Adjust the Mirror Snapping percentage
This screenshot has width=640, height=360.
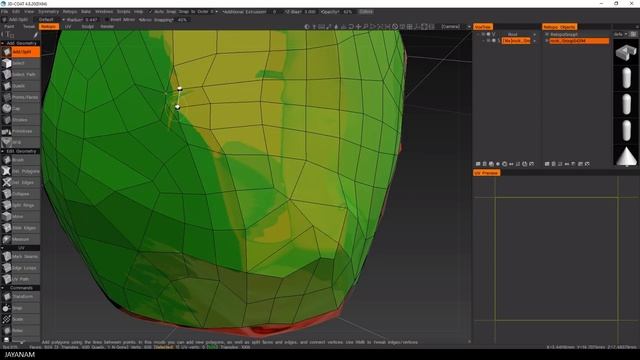pyautogui.click(x=182, y=20)
